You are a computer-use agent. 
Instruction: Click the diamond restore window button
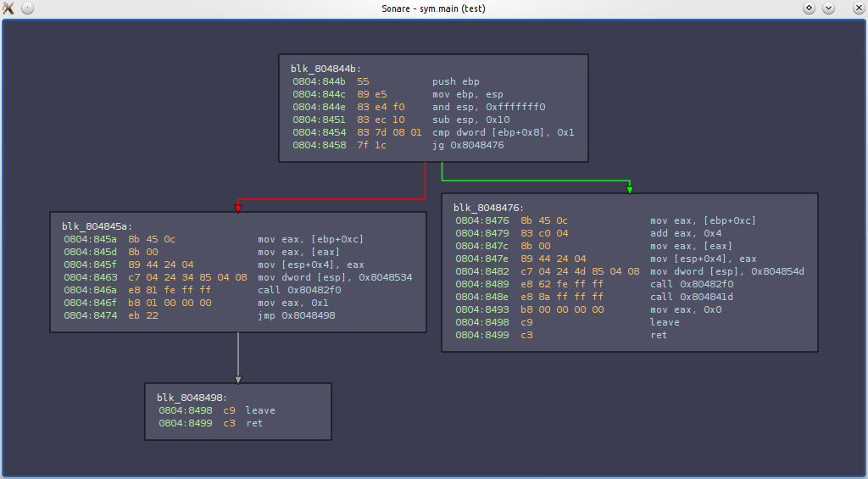tap(810, 8)
